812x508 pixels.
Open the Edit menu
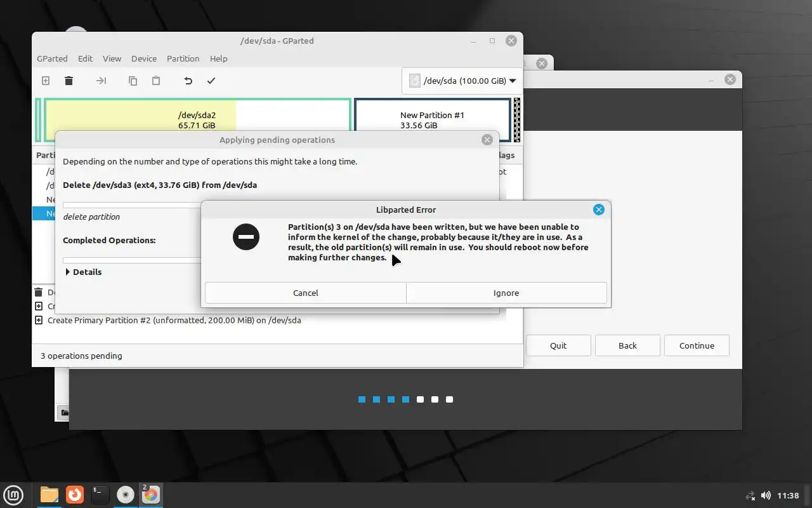86,58
